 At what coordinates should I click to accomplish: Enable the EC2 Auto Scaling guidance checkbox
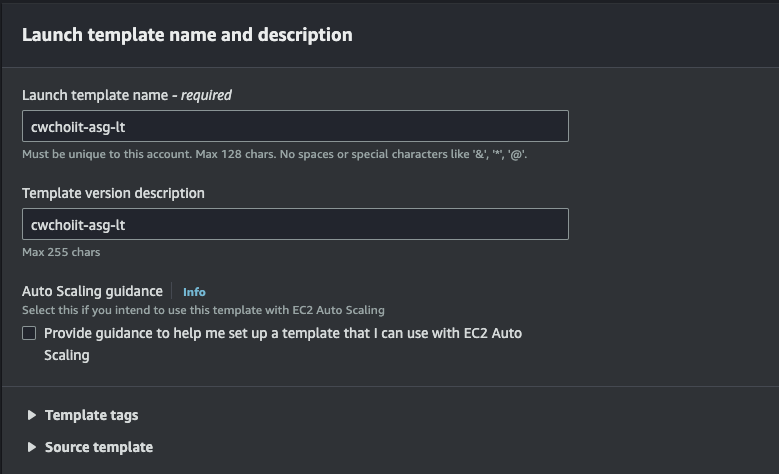30,334
